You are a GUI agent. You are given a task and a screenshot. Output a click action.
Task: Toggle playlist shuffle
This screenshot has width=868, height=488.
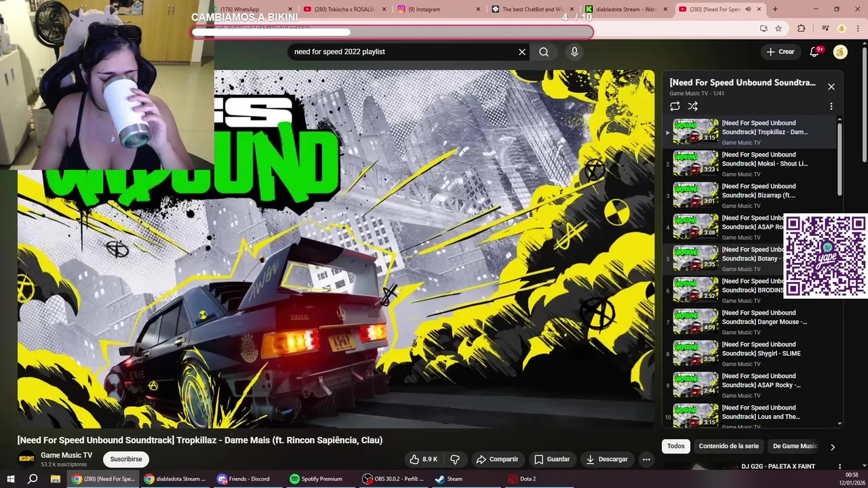pos(693,106)
